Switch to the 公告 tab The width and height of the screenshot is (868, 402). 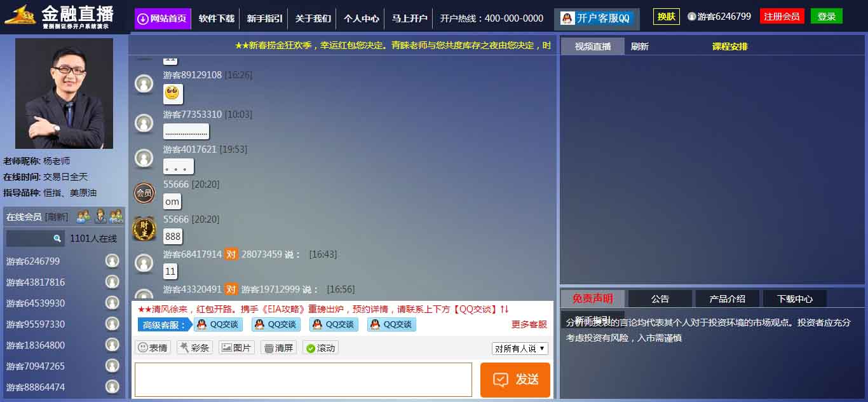[x=660, y=299]
